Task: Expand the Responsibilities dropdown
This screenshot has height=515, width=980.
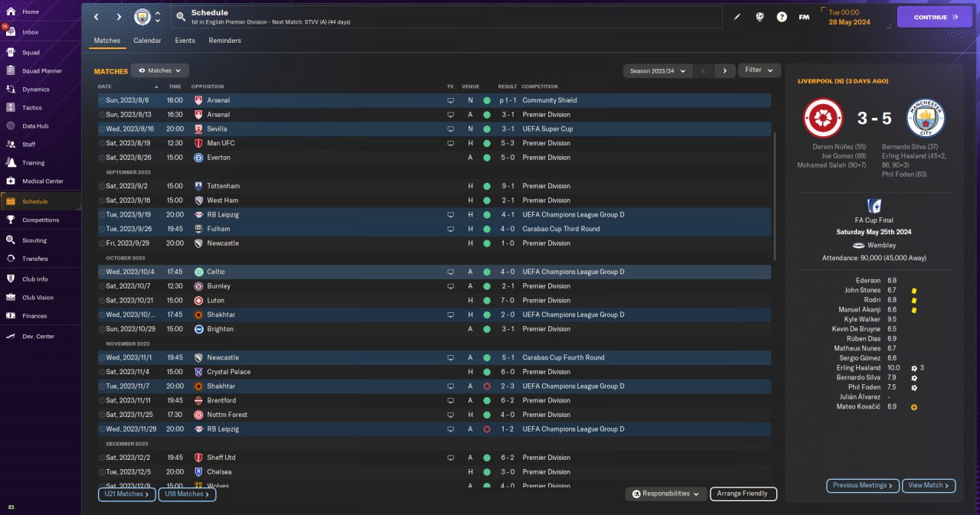Action: pos(665,494)
